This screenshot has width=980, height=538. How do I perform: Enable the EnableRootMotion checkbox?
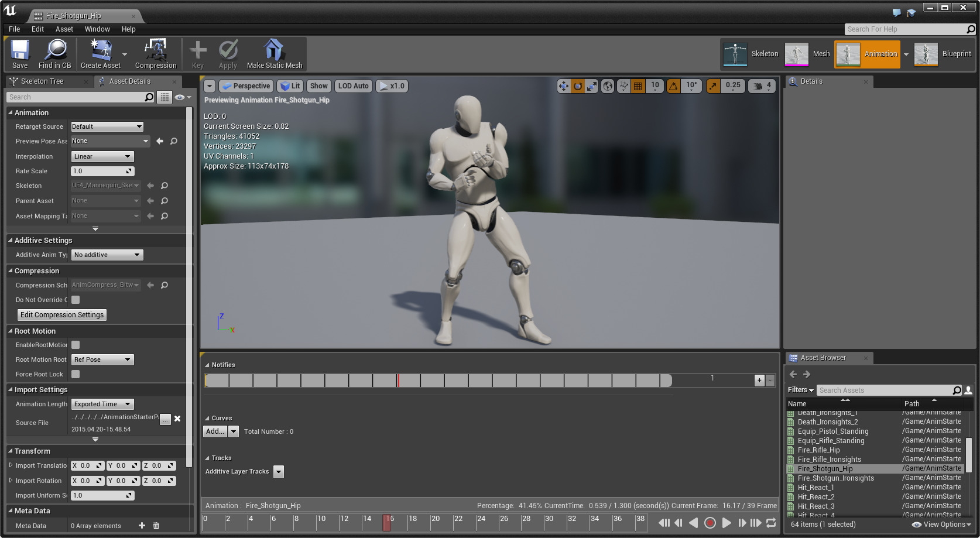[76, 345]
